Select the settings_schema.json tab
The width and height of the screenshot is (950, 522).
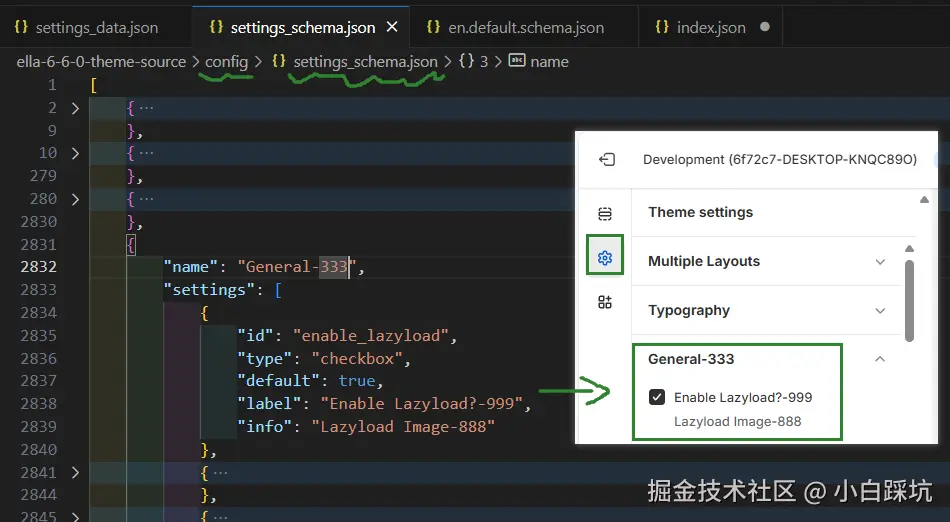tap(302, 28)
